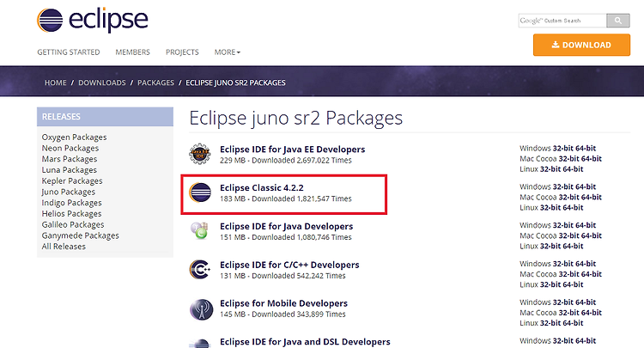The width and height of the screenshot is (644, 348).
Task: Open the PROJECTS menu item
Action: click(182, 52)
